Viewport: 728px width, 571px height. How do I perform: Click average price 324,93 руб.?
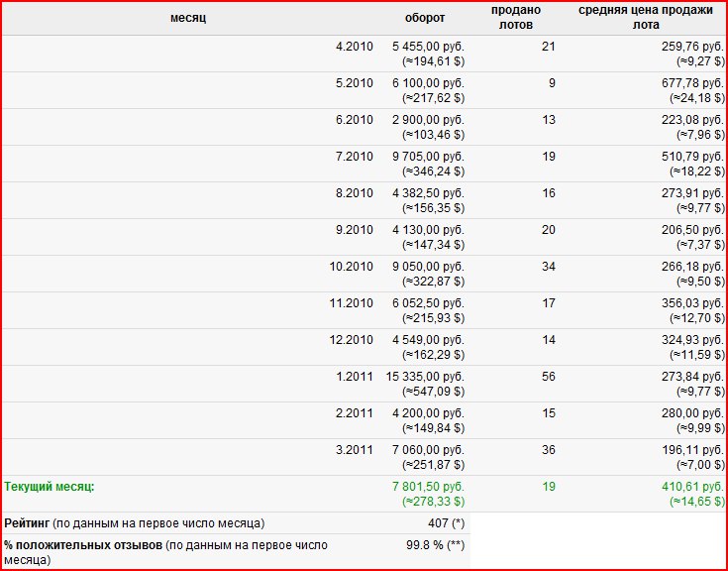(x=692, y=340)
